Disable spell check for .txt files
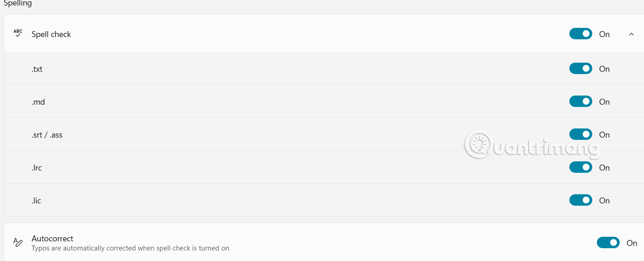The image size is (644, 261). tap(580, 69)
